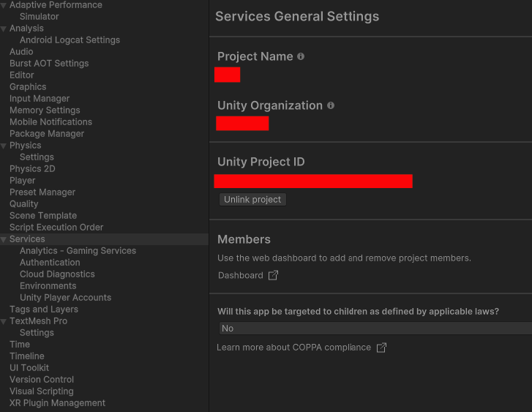Image resolution: width=532 pixels, height=412 pixels.
Task: Go to Cloud Diagnostics settings
Action: click(x=57, y=274)
